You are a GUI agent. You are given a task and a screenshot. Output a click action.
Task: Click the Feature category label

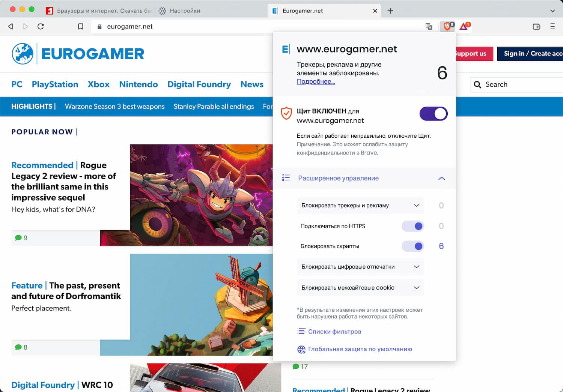[x=27, y=285]
